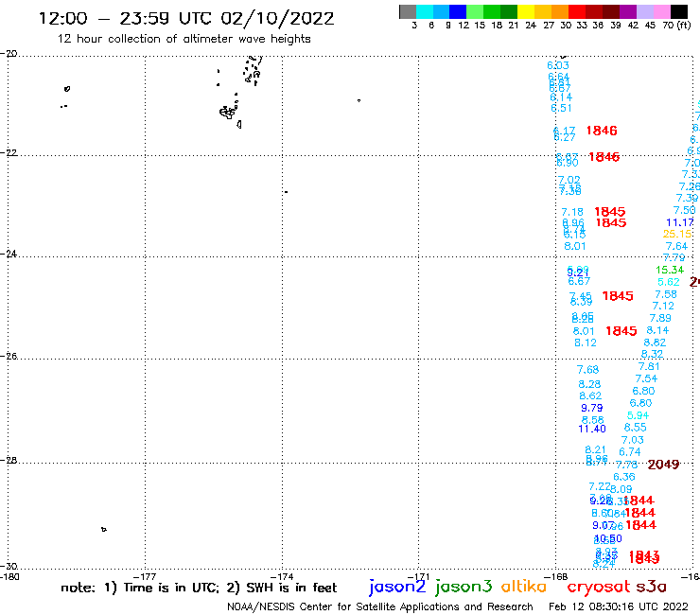Click the wave height '8.62'
700x615 pixels.
[x=590, y=395]
